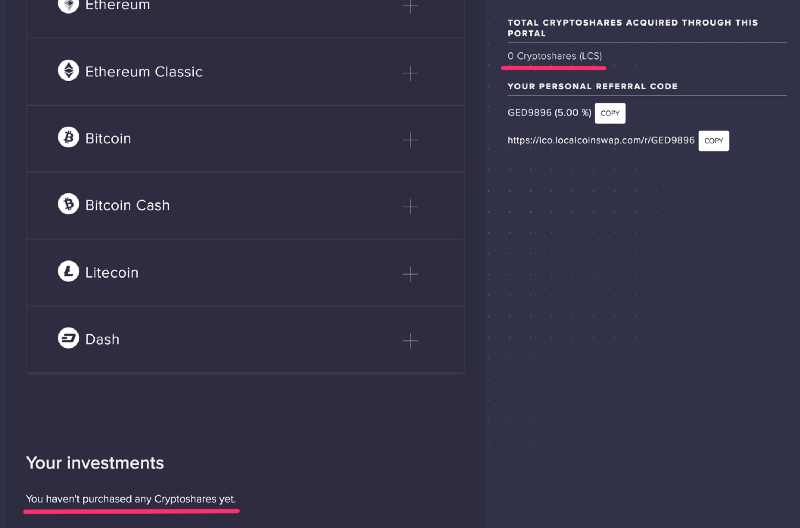Click the '0 Cryptoshares (LCS)' value
Image resolution: width=800 pixels, height=528 pixels.
[555, 56]
